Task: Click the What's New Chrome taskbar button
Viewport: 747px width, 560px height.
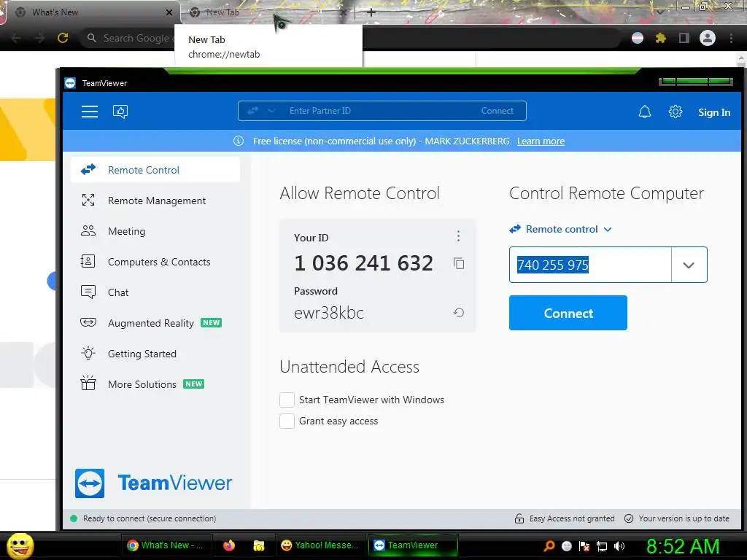Action: pos(166,545)
